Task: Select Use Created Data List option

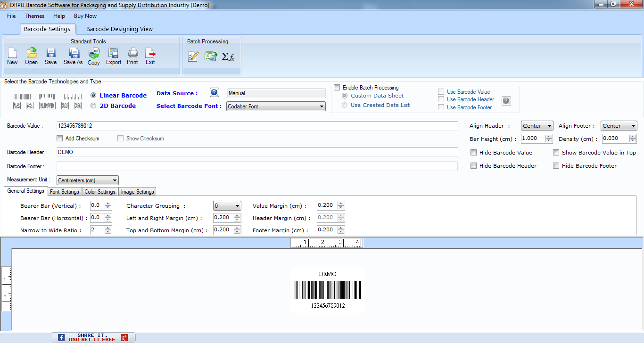Action: (345, 105)
